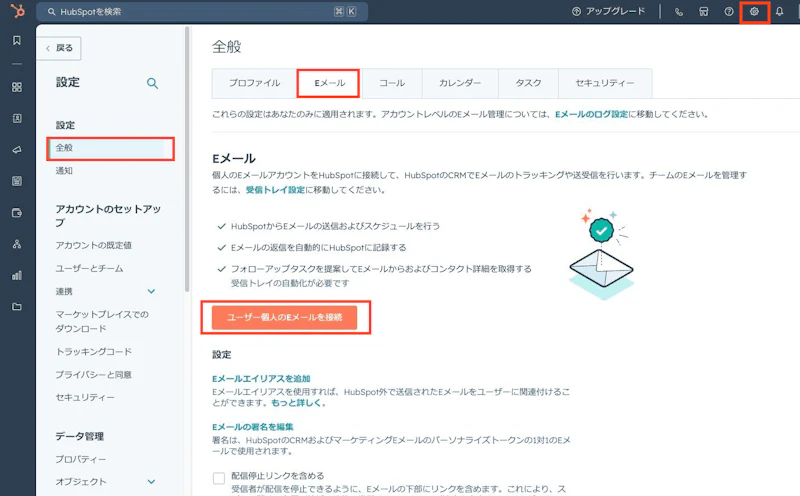Viewport: 800px width, 496px height.
Task: Click the HubSpot sprocket logo
Action: coord(17,11)
